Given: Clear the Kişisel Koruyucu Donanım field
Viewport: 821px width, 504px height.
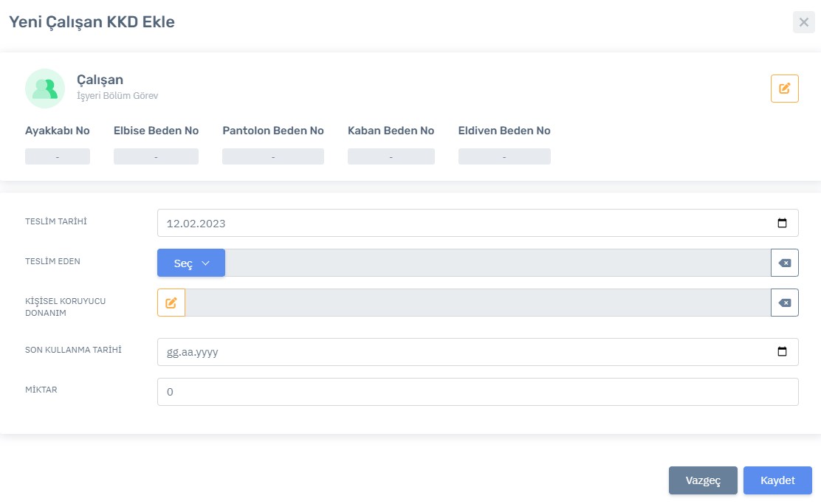Looking at the screenshot, I should [784, 303].
